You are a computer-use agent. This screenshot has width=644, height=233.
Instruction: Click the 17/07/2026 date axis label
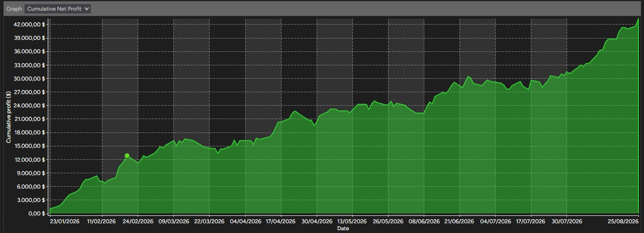530,221
